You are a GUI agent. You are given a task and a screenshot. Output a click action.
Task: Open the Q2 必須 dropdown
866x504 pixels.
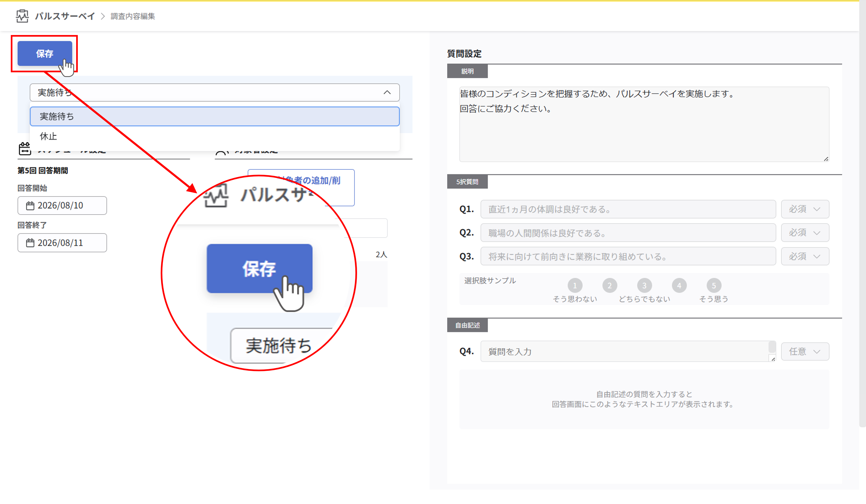[805, 233]
